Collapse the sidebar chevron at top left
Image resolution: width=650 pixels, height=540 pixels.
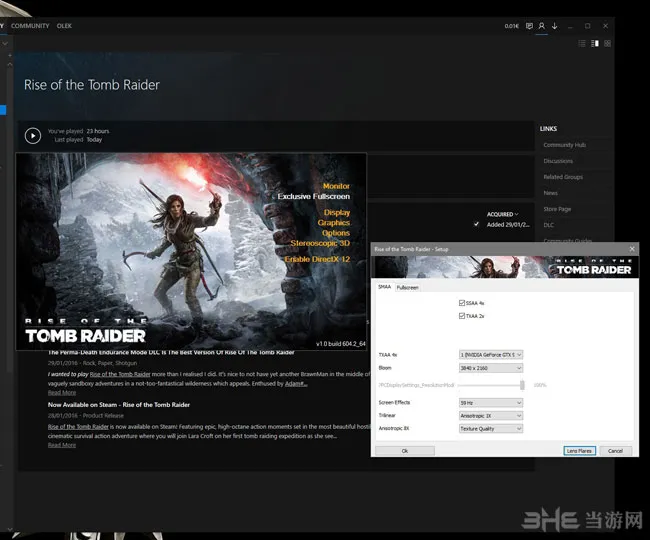coord(5,43)
